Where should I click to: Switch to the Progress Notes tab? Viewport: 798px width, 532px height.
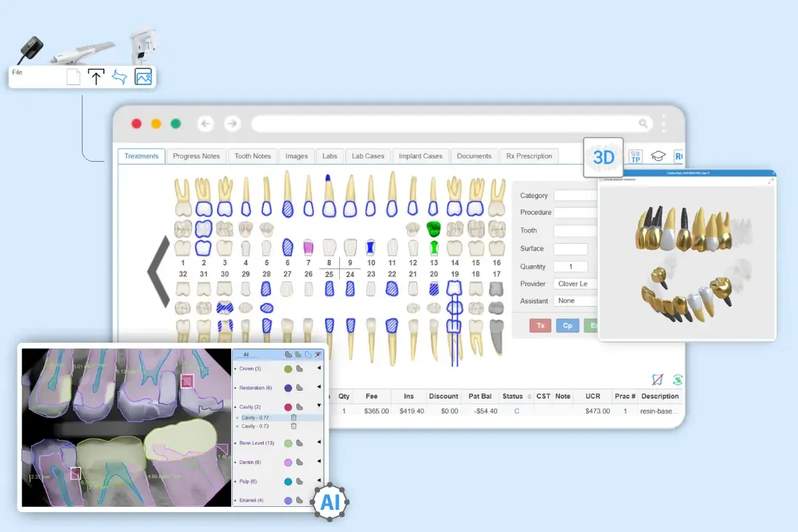point(196,156)
